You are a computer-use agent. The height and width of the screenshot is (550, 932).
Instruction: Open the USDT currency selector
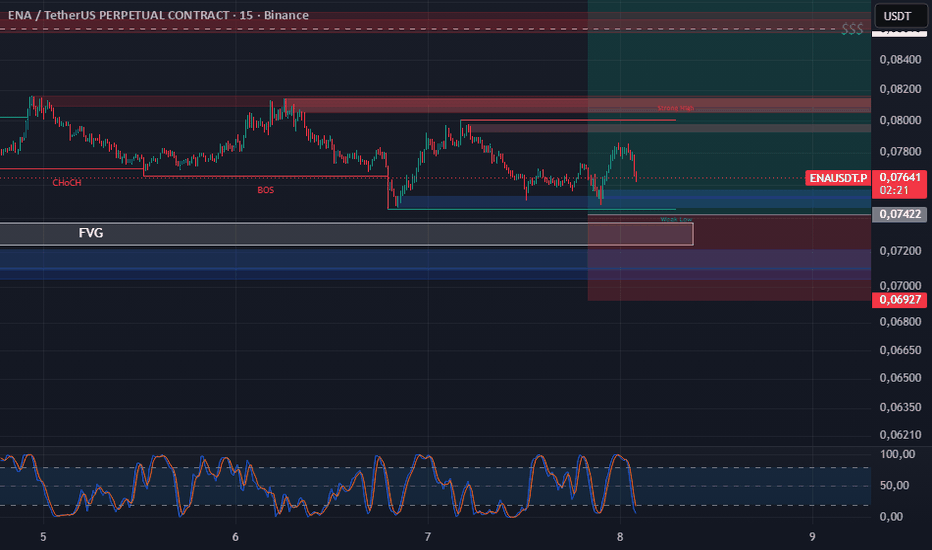900,16
